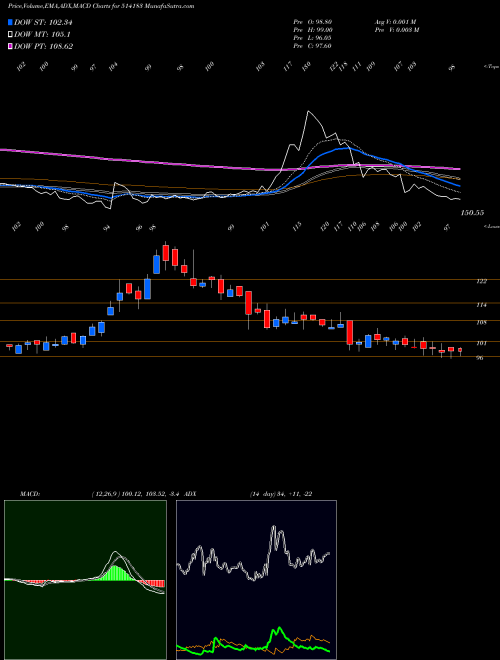Click the Pre C: 97.60 value
Viewport: 500px width, 660px height.
(313, 46)
